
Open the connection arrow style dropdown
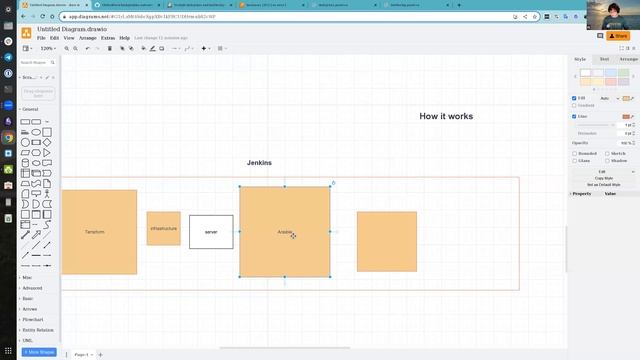click(x=175, y=49)
